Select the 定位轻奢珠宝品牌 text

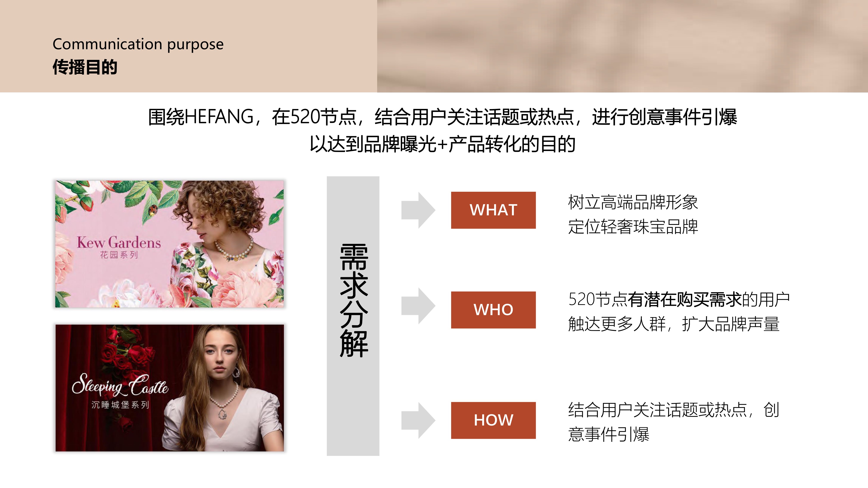[633, 226]
